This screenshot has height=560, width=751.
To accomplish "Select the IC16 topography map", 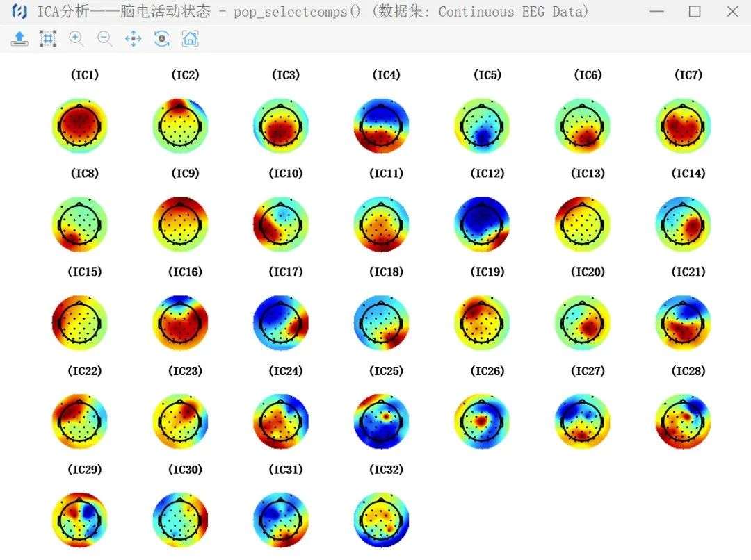I will click(x=180, y=323).
